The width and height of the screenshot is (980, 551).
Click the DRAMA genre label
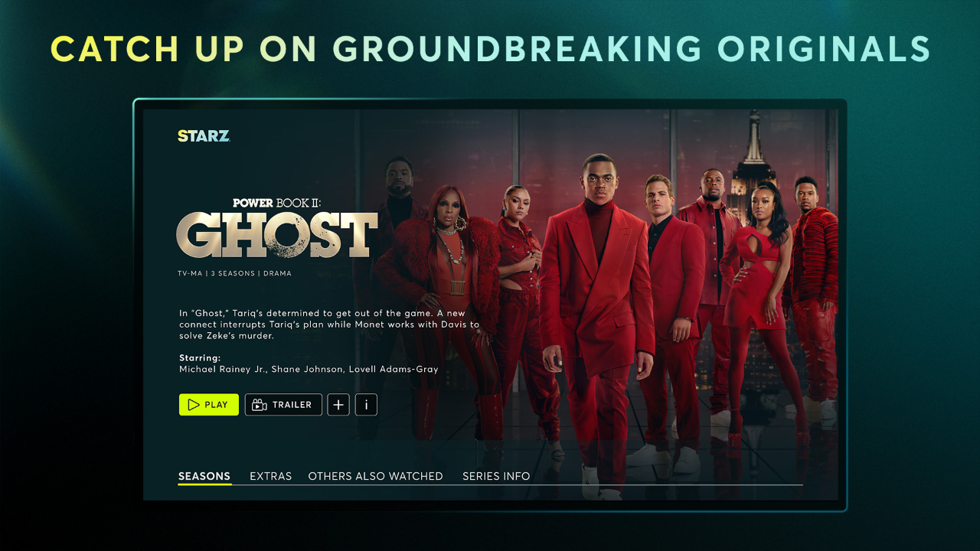[279, 273]
